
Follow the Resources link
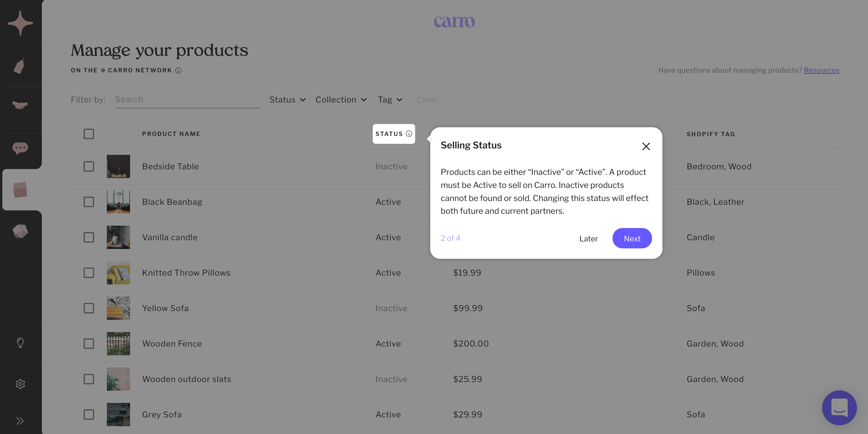(821, 70)
